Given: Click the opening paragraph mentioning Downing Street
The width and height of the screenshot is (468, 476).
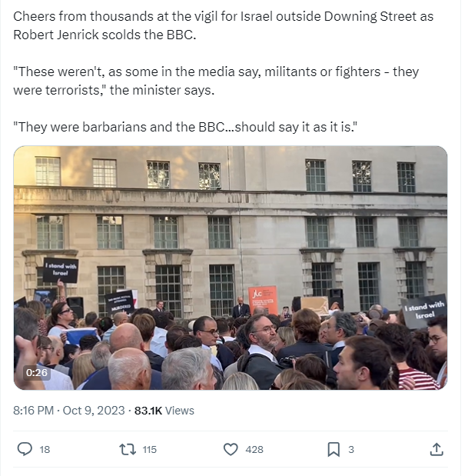Looking at the screenshot, I should [x=223, y=26].
